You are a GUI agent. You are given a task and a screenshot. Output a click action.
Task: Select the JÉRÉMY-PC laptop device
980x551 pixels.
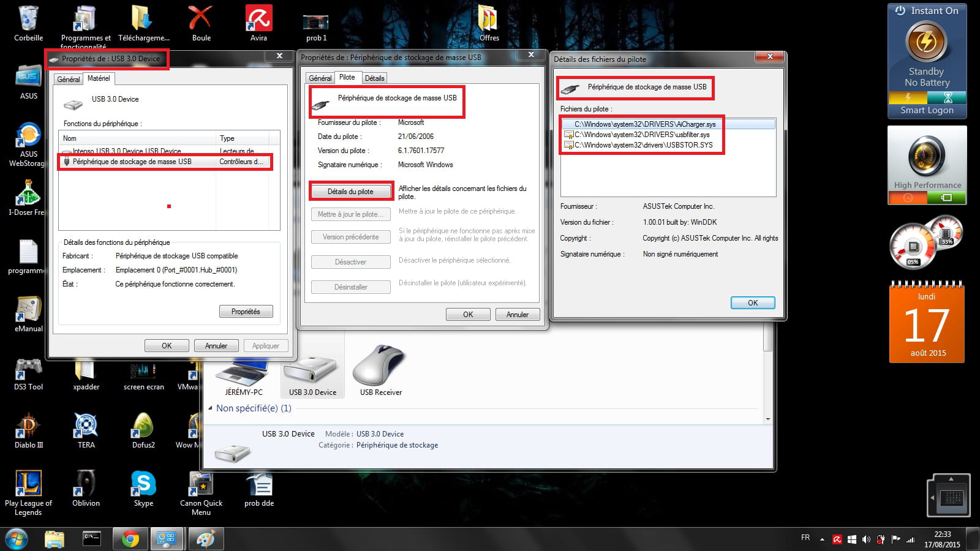click(x=244, y=378)
